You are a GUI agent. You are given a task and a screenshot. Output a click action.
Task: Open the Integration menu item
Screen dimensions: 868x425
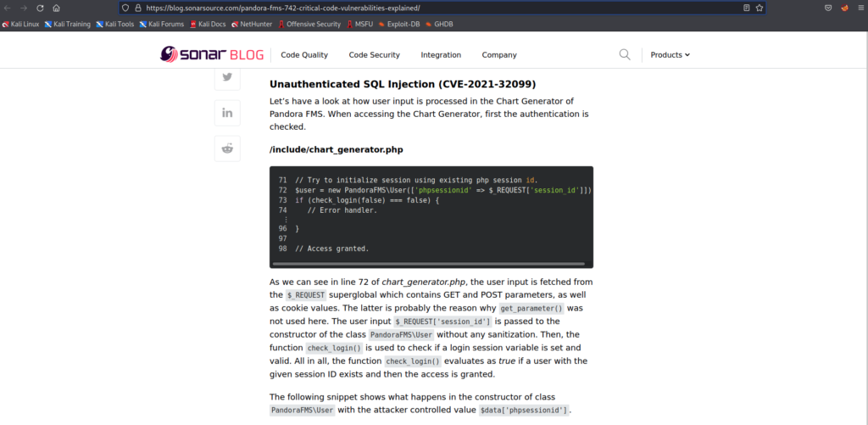tap(441, 55)
